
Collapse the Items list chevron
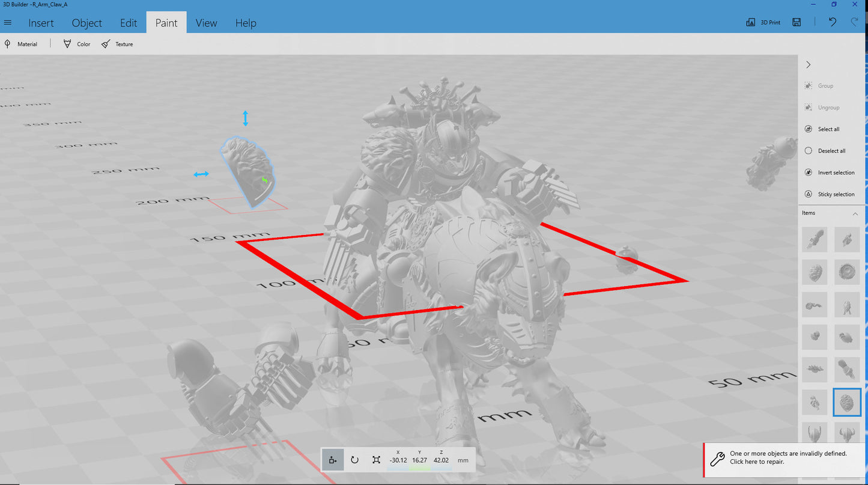(x=855, y=213)
